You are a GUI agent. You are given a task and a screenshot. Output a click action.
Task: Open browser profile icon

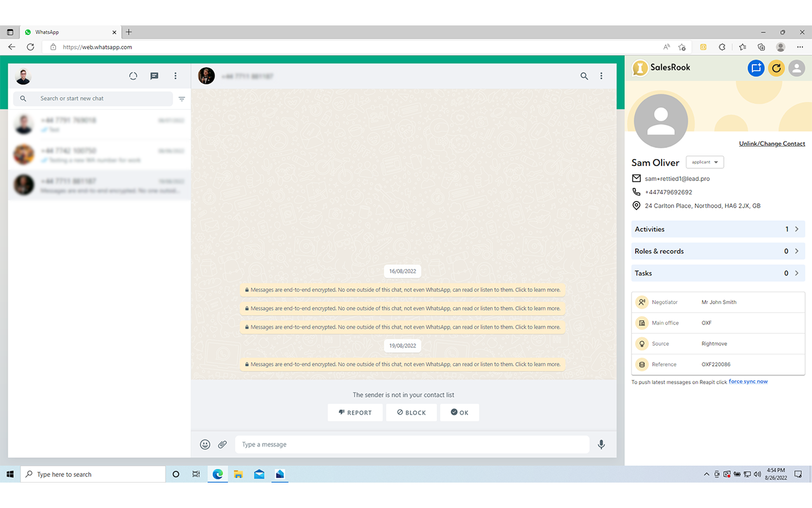click(781, 47)
